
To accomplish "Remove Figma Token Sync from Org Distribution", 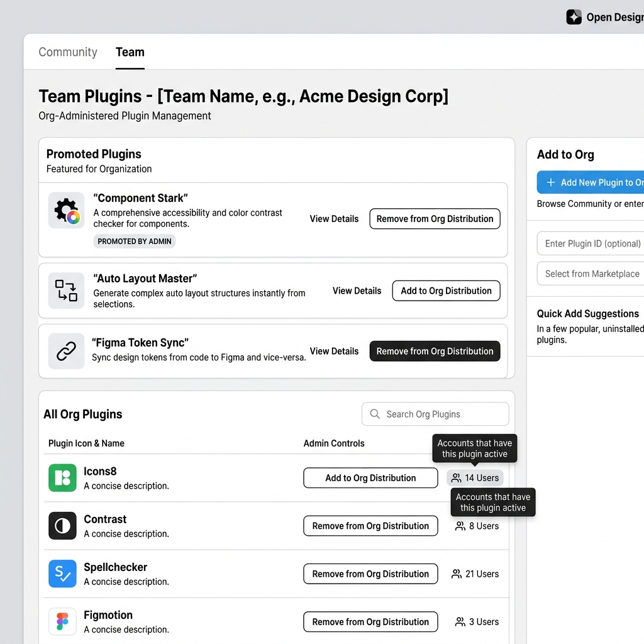I will [x=435, y=351].
